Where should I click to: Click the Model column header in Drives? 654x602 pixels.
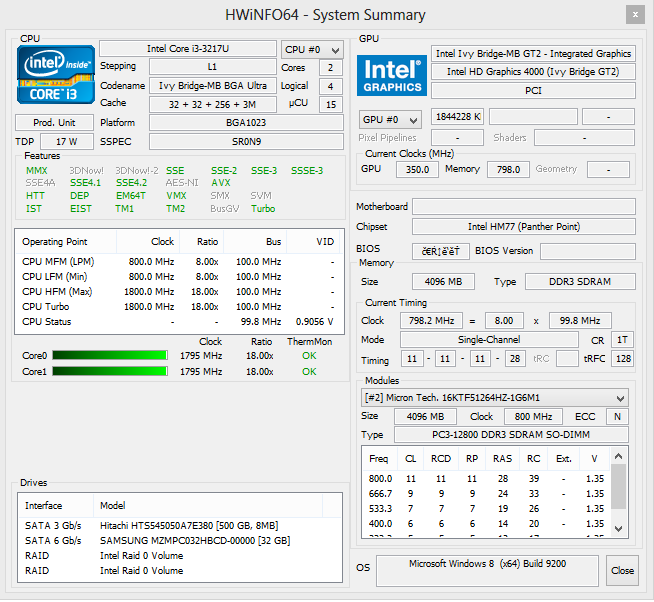click(x=208, y=506)
